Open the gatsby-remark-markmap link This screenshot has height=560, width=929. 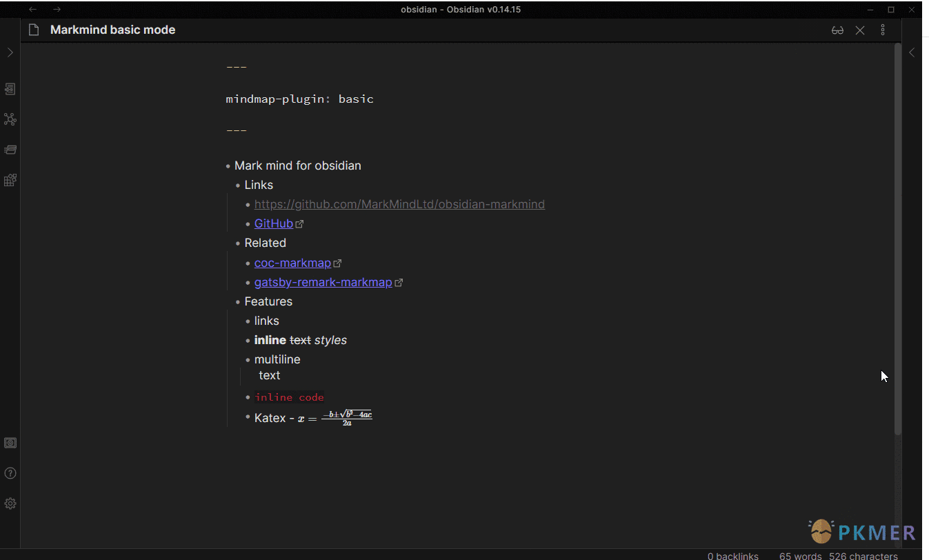[323, 282]
